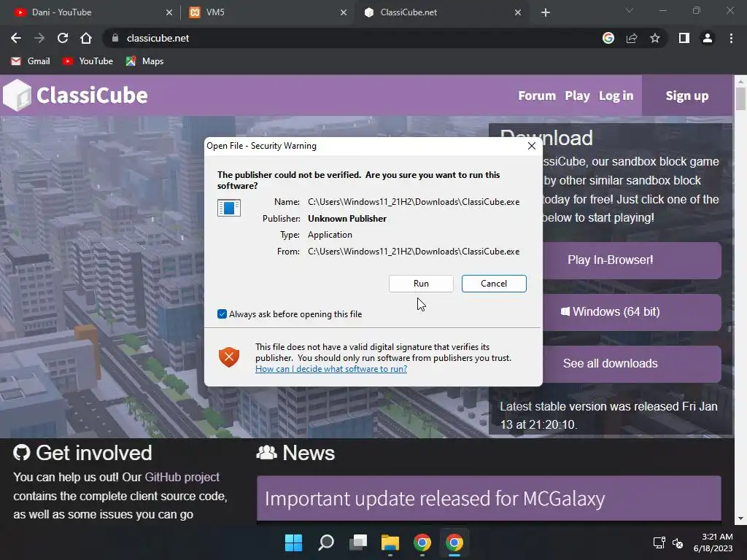747x560 pixels.
Task: Click the ClassiCube logo
Action: (x=75, y=96)
